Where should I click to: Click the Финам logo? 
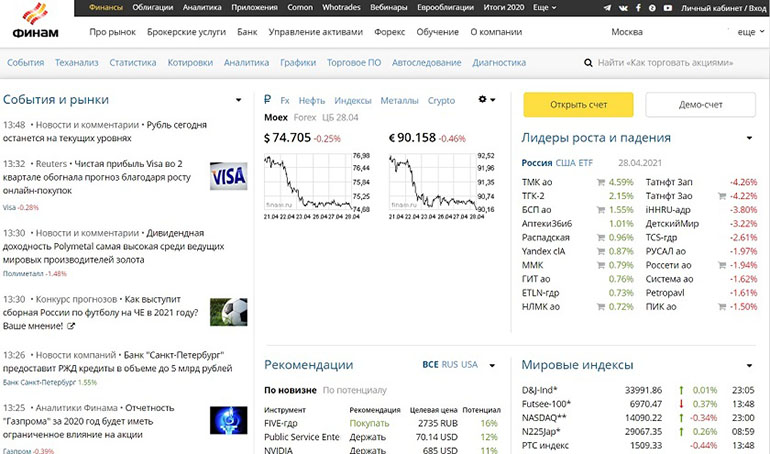click(35, 21)
